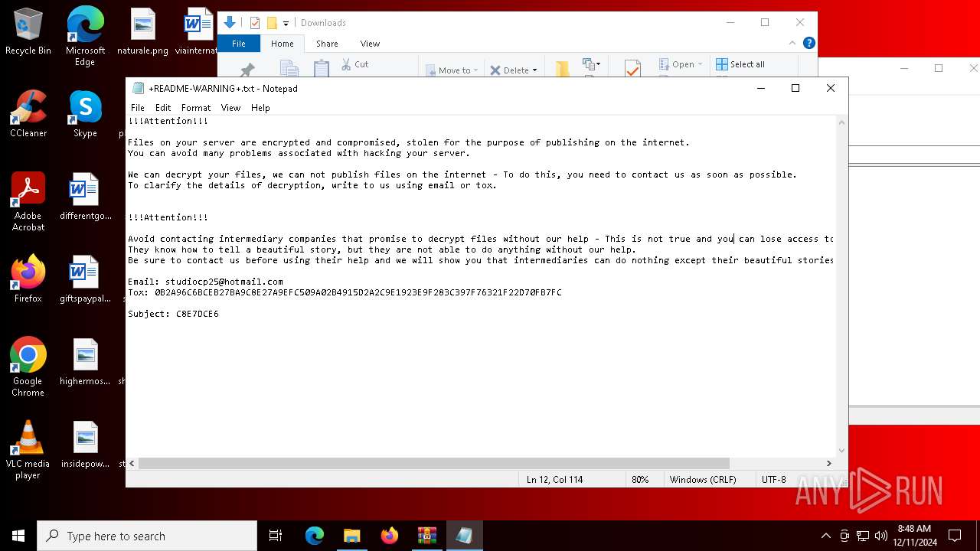Viewport: 980px width, 551px height.
Task: Open the File tab in Explorer
Action: 239,44
